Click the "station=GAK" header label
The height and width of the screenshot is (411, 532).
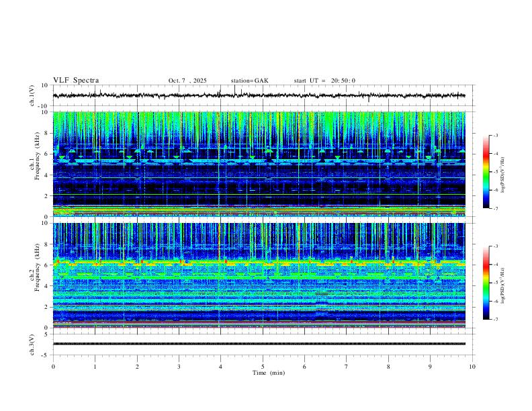coord(249,81)
